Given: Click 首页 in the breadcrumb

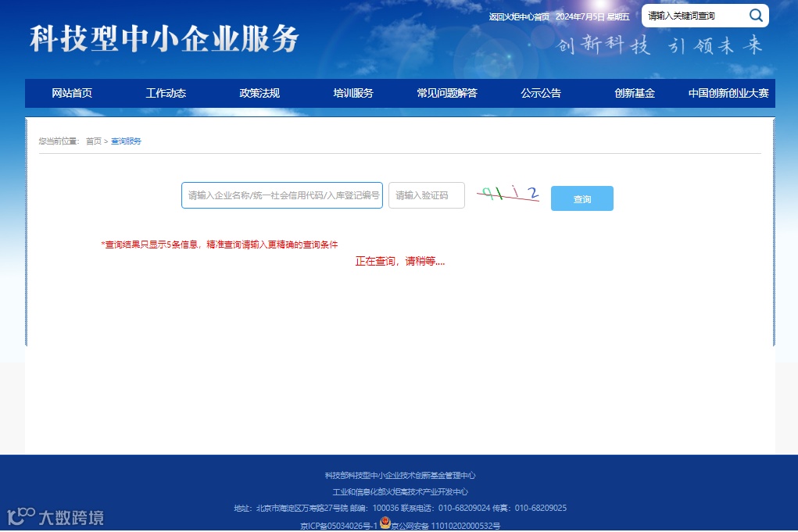Looking at the screenshot, I should click(x=94, y=141).
